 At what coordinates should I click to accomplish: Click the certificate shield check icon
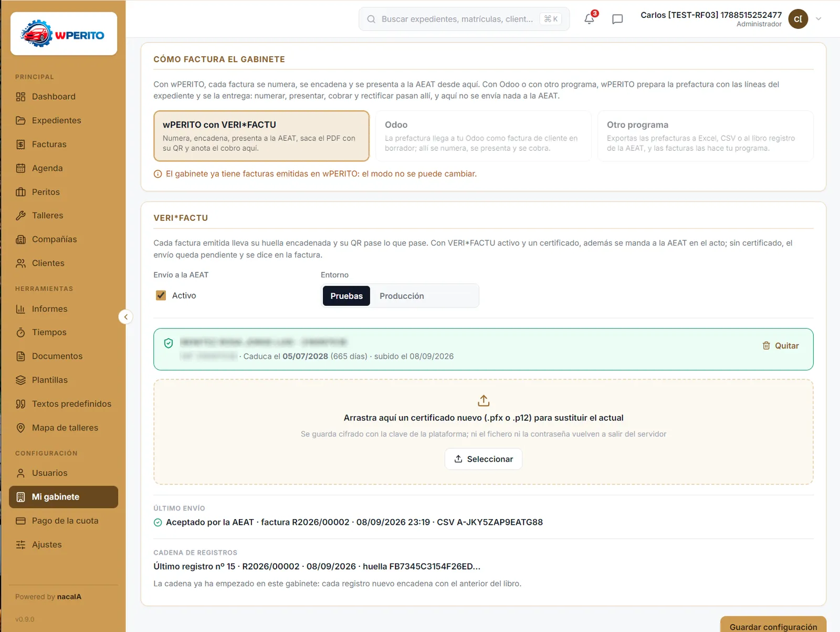click(169, 343)
